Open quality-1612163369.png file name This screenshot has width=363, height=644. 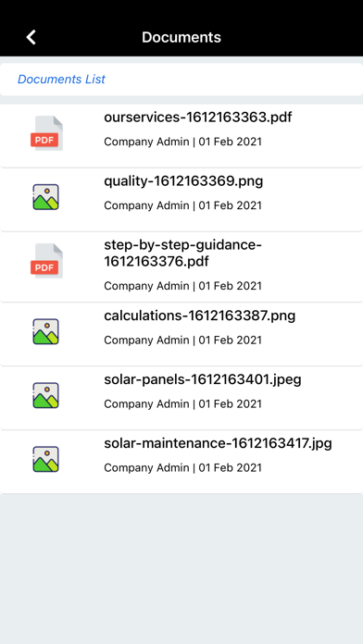183,181
